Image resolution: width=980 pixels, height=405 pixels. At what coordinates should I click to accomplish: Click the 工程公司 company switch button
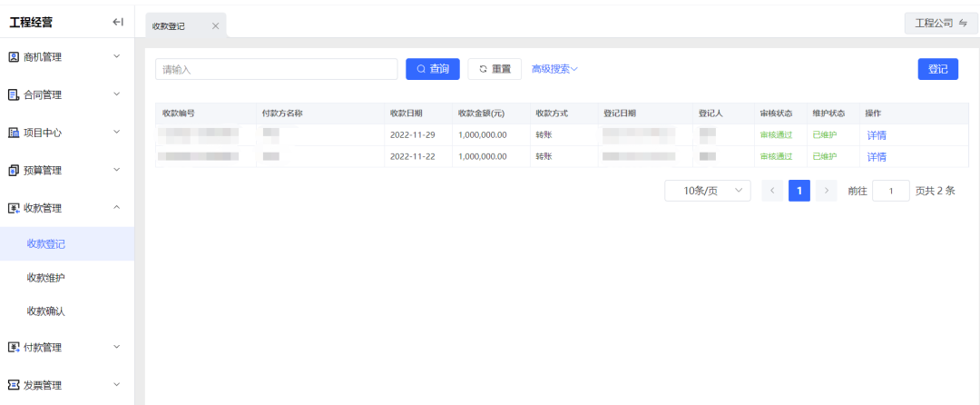pos(941,23)
